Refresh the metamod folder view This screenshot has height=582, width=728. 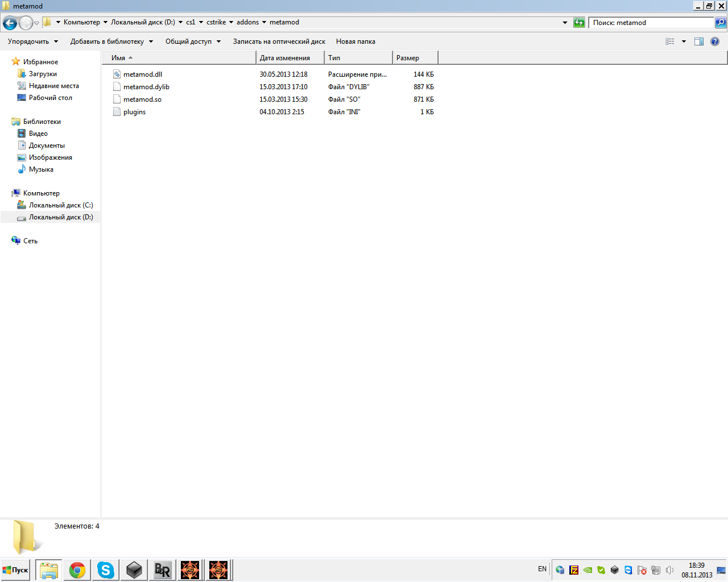579,23
